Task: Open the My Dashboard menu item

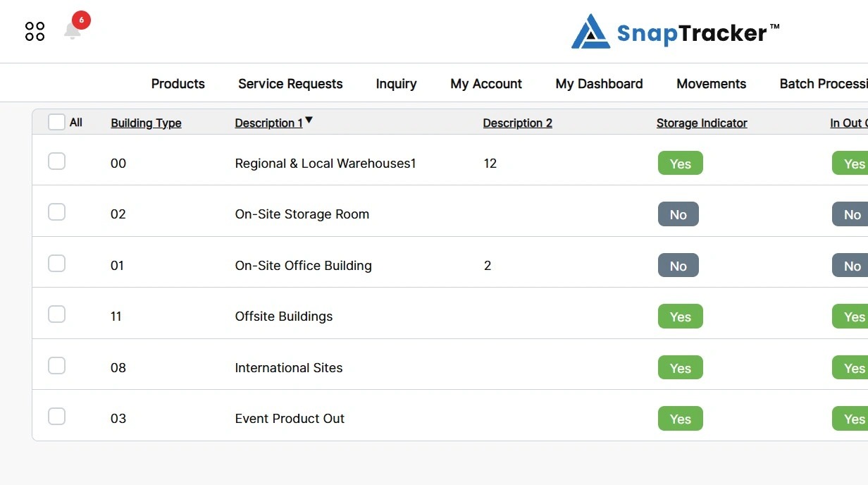Action: 599,84
